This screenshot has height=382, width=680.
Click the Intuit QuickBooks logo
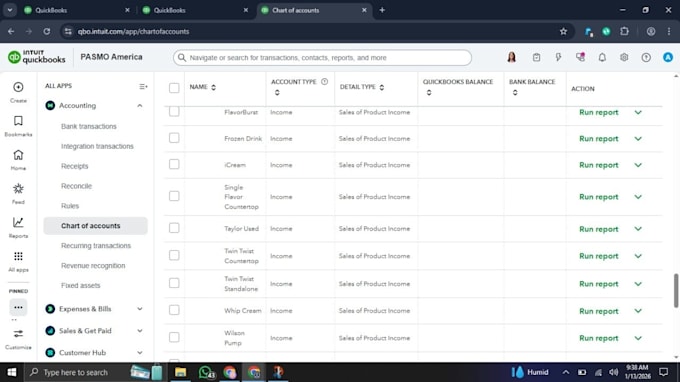(x=37, y=57)
